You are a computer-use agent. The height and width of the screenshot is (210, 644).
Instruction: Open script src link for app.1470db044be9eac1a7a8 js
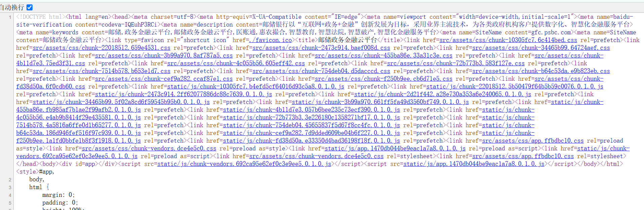[x=474, y=164]
